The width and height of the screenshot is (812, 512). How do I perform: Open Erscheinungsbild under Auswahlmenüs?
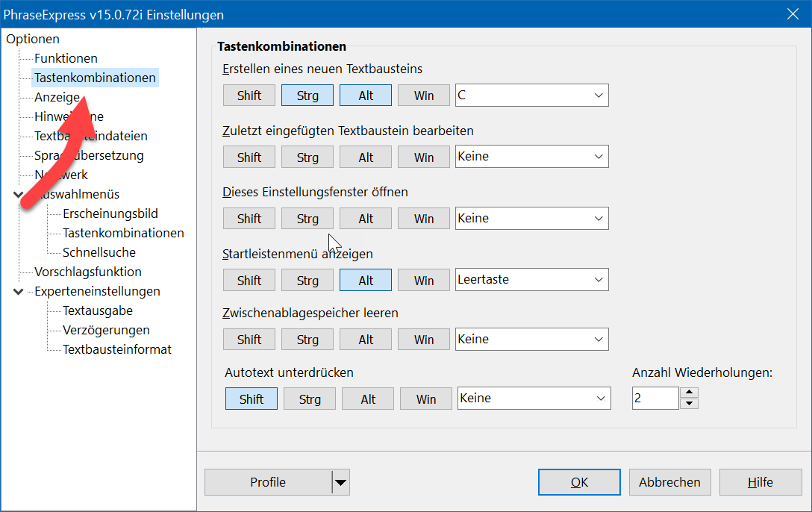pos(110,213)
